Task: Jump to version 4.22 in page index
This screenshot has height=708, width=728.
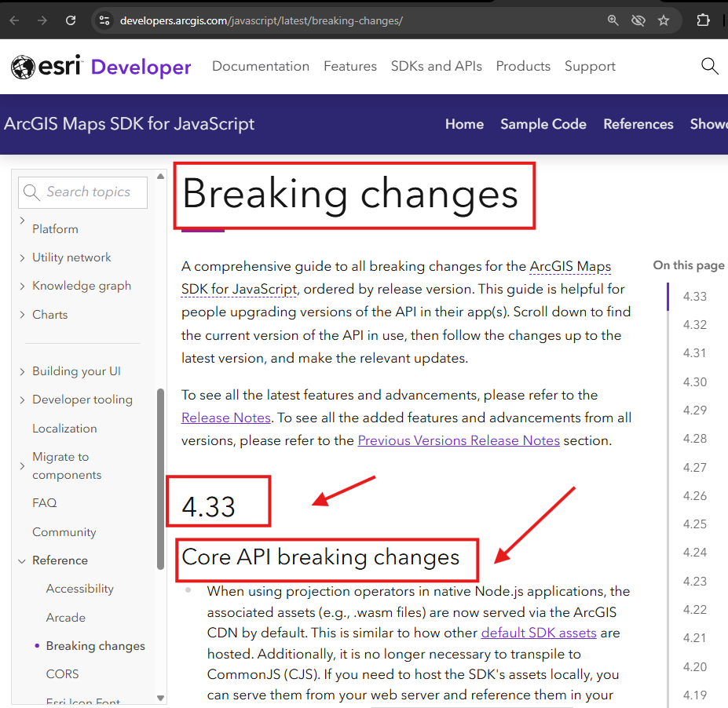Action: (x=694, y=610)
